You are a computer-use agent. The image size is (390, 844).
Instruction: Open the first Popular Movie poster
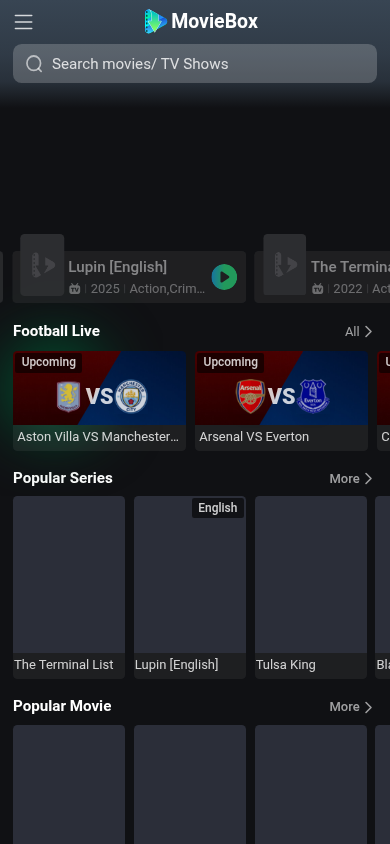69,784
